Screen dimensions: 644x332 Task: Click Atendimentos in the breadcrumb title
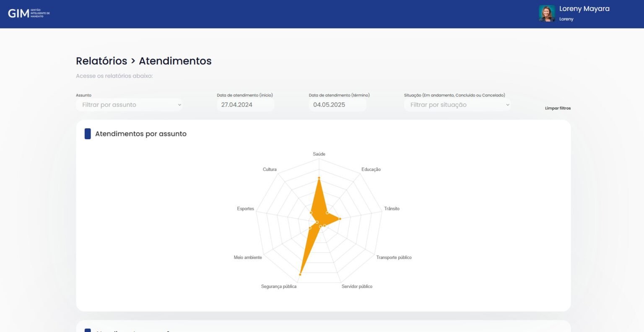pos(175,61)
